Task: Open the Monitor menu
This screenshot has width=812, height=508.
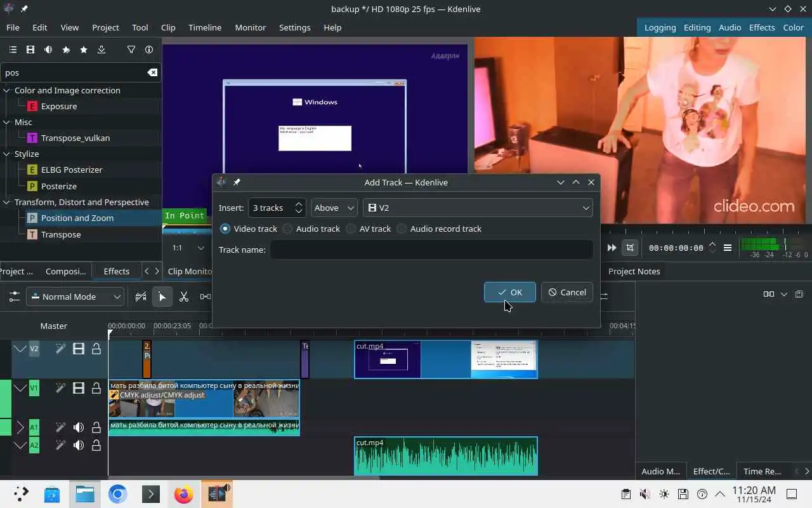Action: 251,27
